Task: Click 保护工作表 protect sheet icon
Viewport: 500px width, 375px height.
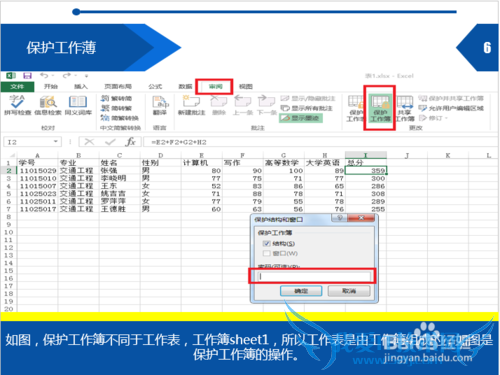Action: [x=355, y=108]
